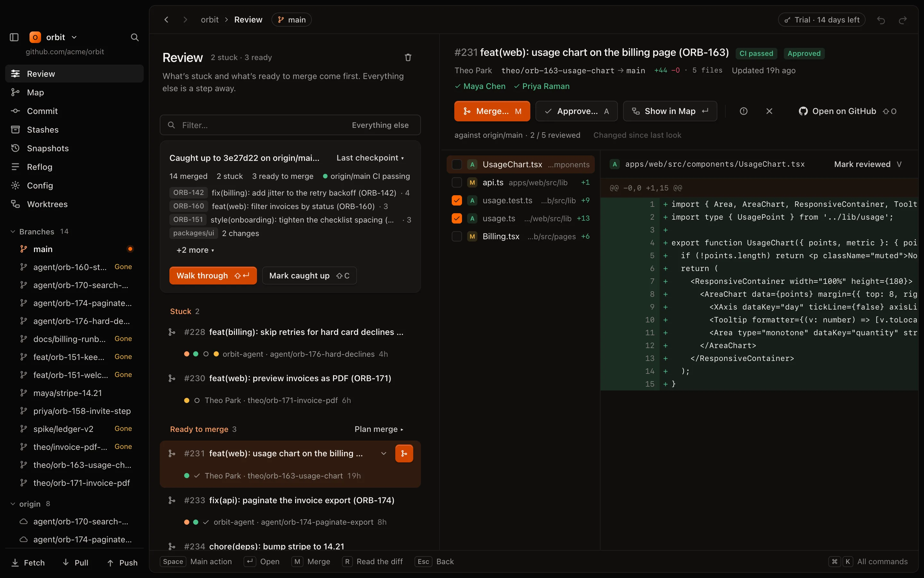Image resolution: width=924 pixels, height=578 pixels.
Task: Check the UsageChart.tsx reviewed checkbox
Action: 457,164
